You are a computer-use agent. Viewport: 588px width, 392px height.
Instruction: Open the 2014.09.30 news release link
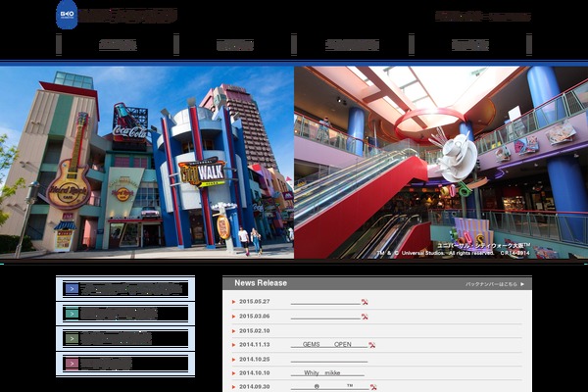pos(329,387)
